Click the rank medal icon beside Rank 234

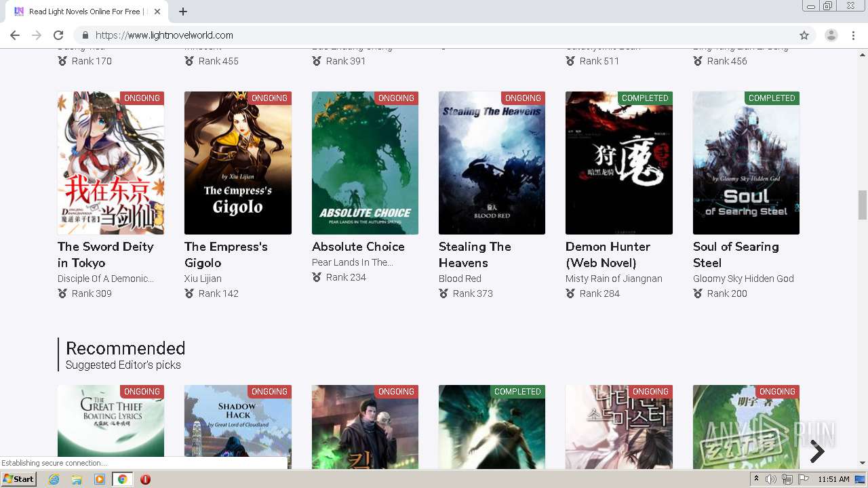(317, 277)
